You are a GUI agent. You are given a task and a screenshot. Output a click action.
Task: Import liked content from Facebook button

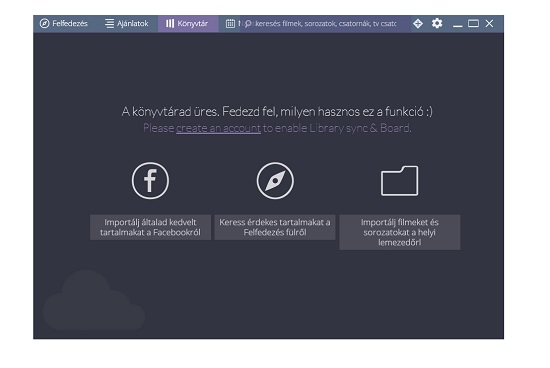[x=150, y=227]
